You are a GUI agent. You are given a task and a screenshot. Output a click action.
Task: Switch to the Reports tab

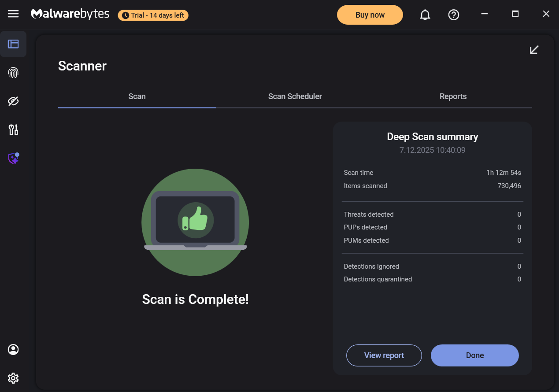[453, 96]
